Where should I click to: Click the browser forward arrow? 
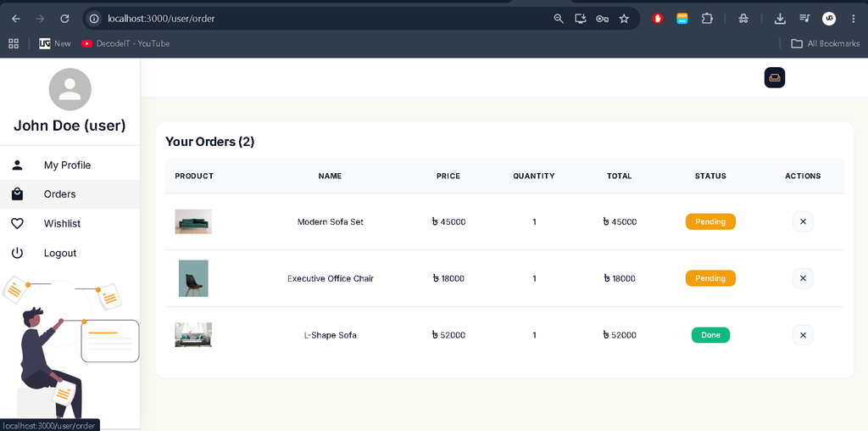[40, 19]
